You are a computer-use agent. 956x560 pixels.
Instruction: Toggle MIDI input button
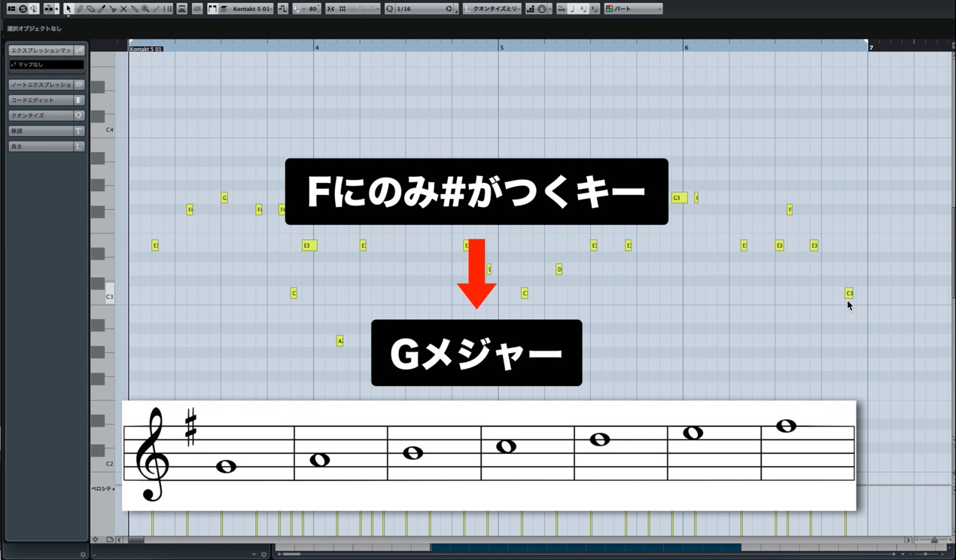542,9
